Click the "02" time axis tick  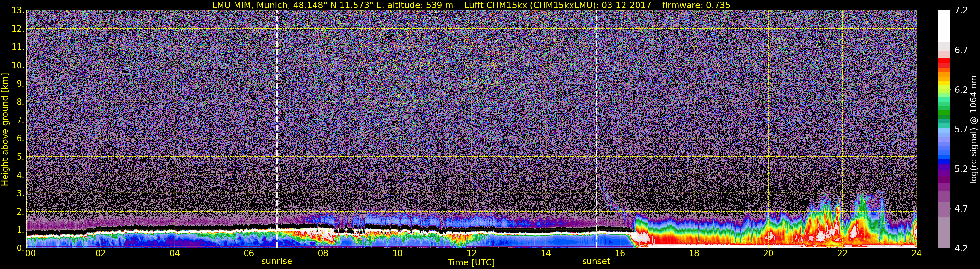[x=100, y=253]
